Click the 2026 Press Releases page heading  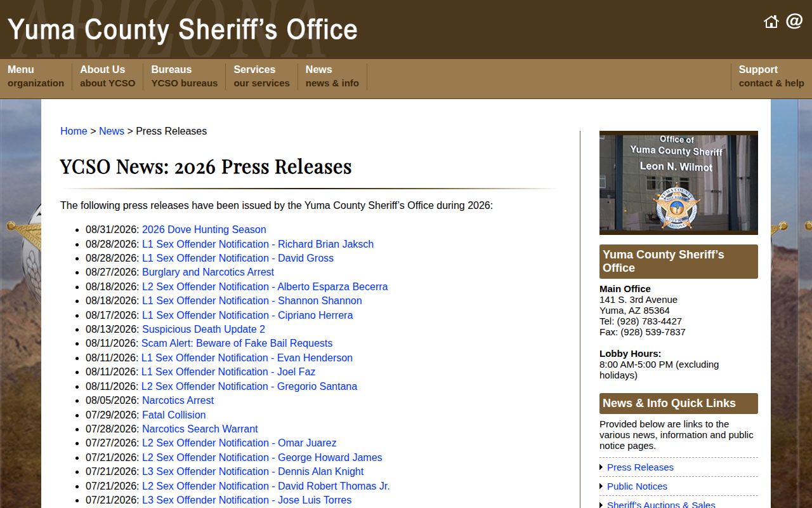(x=206, y=167)
